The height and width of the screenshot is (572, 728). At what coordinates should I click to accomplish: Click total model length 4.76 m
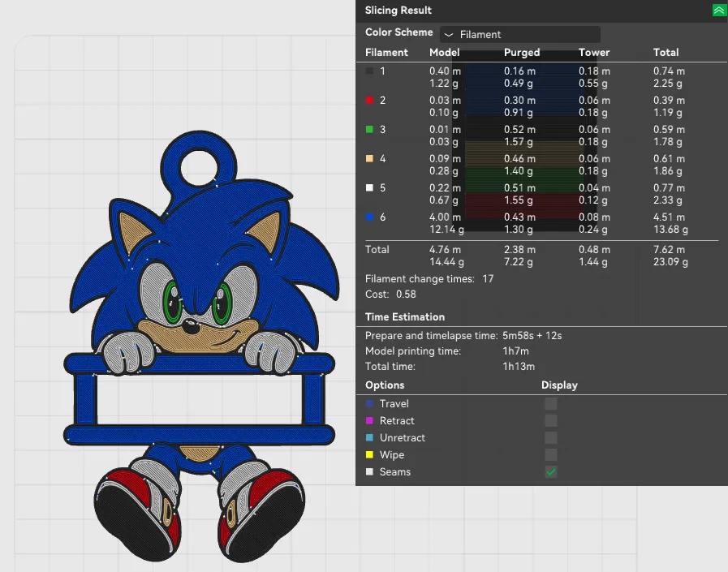[446, 249]
